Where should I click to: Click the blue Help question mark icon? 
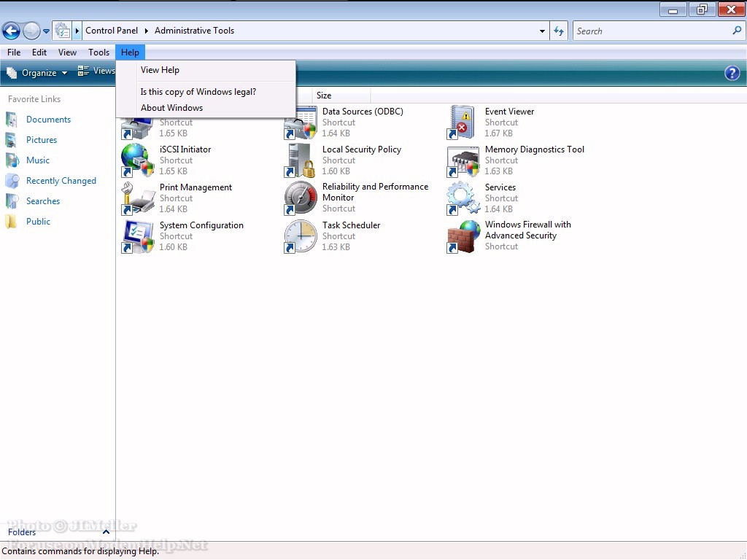point(732,74)
